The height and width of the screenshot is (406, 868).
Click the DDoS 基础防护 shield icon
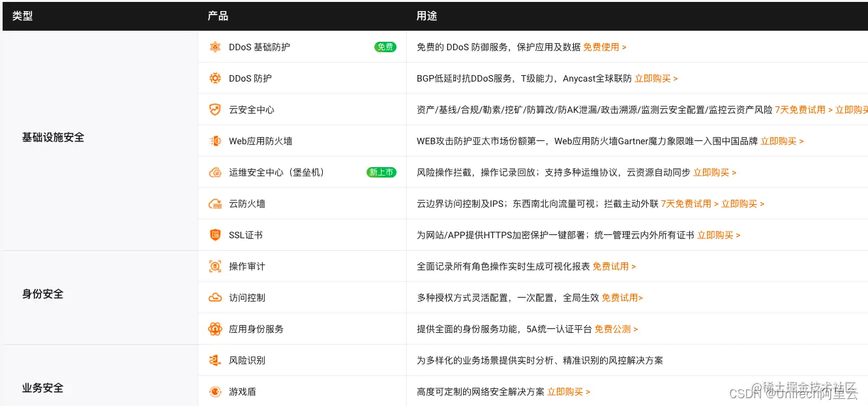click(215, 47)
